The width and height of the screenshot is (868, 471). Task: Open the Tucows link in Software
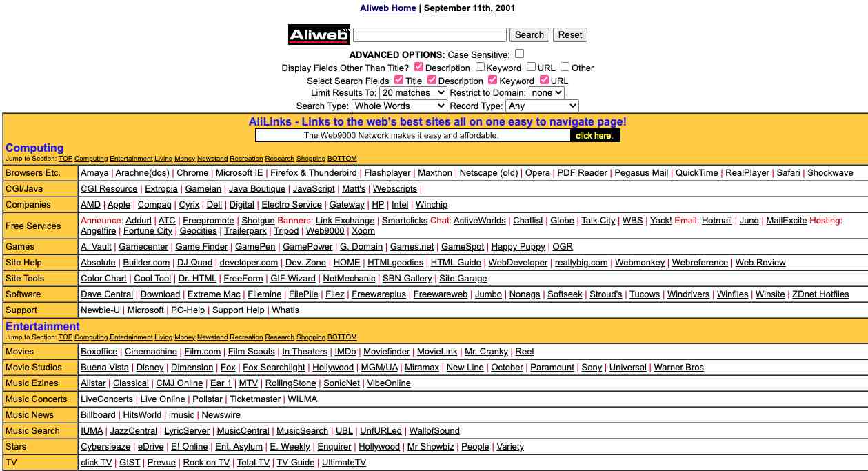pyautogui.click(x=645, y=294)
